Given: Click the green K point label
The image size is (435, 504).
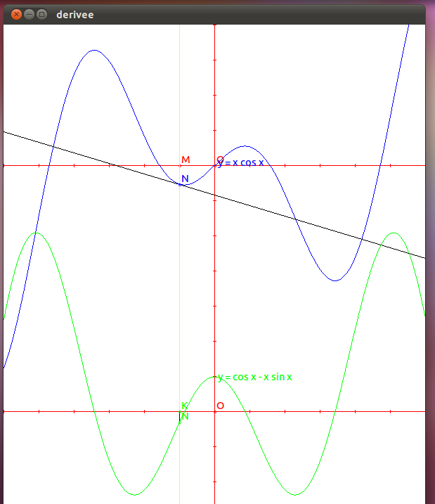Looking at the screenshot, I should pyautogui.click(x=184, y=406).
